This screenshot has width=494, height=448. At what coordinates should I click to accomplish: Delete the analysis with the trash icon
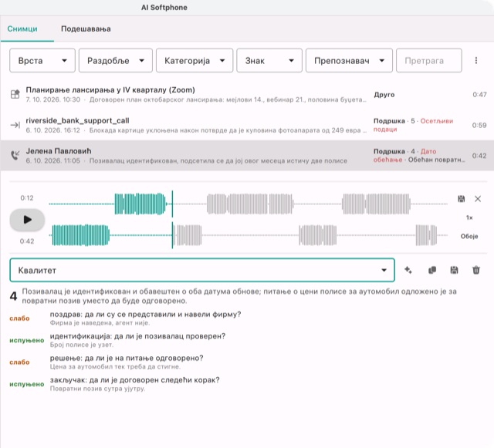point(476,270)
